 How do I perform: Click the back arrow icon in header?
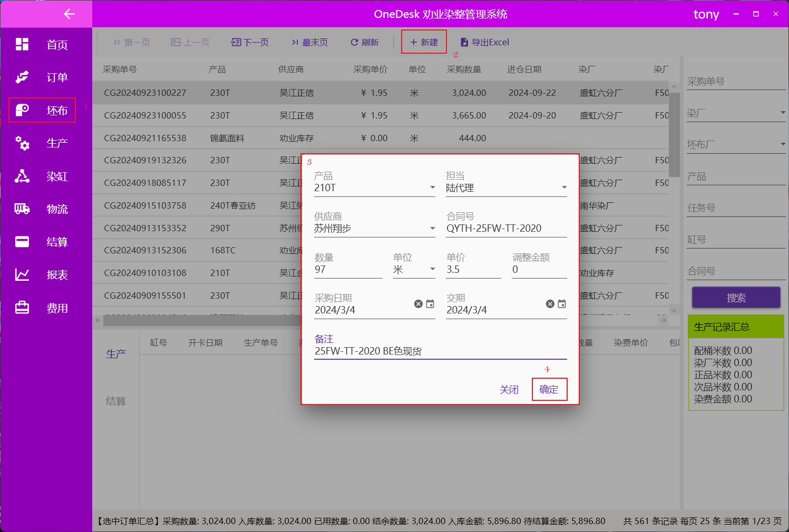coord(69,14)
